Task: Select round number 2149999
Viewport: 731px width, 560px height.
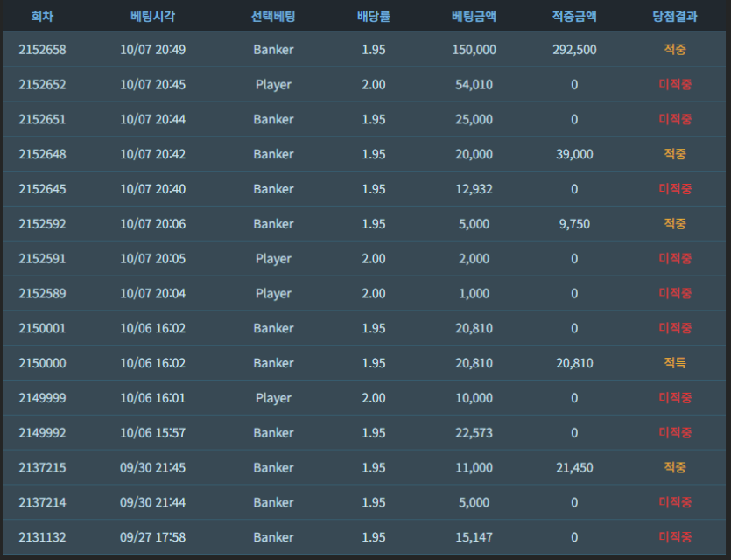Action: 42,398
